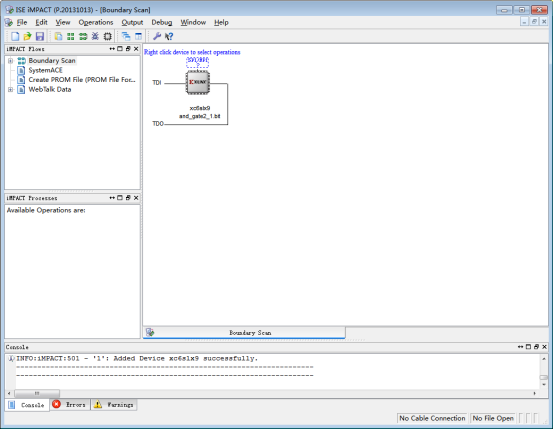This screenshot has width=554, height=429.
Task: Click the and_gate2_1.bit file label
Action: (x=200, y=116)
